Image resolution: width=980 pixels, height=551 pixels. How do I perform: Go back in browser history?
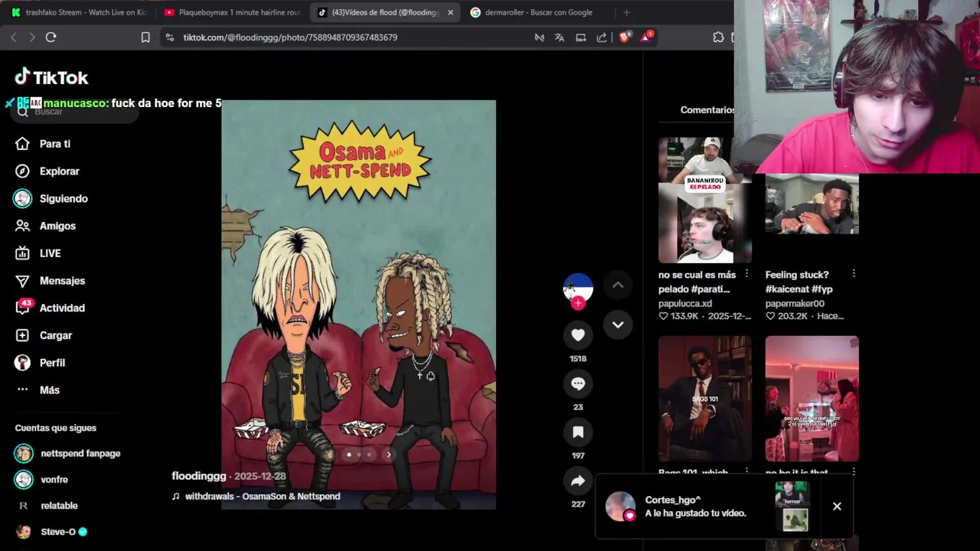pyautogui.click(x=14, y=37)
